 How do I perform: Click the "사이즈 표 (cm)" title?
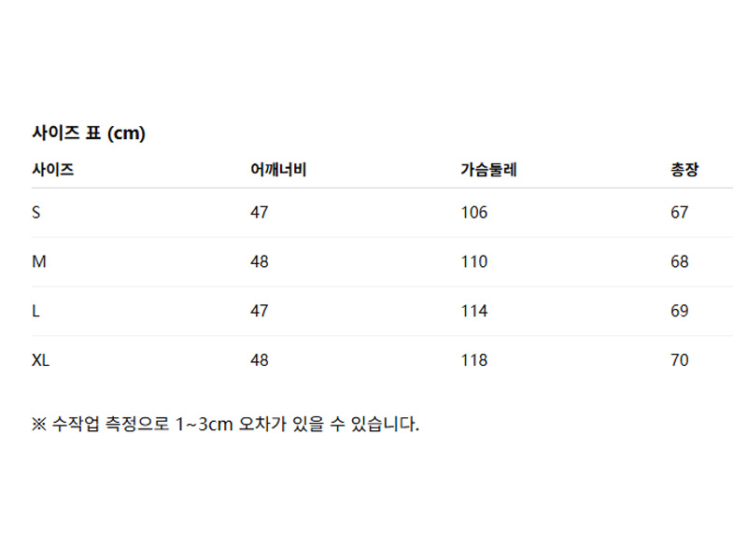point(89,133)
